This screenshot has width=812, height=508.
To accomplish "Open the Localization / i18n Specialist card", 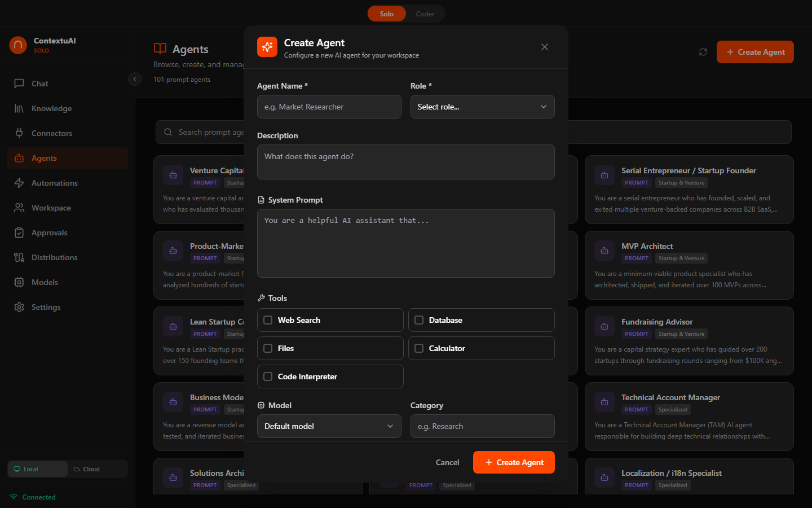I will click(689, 476).
